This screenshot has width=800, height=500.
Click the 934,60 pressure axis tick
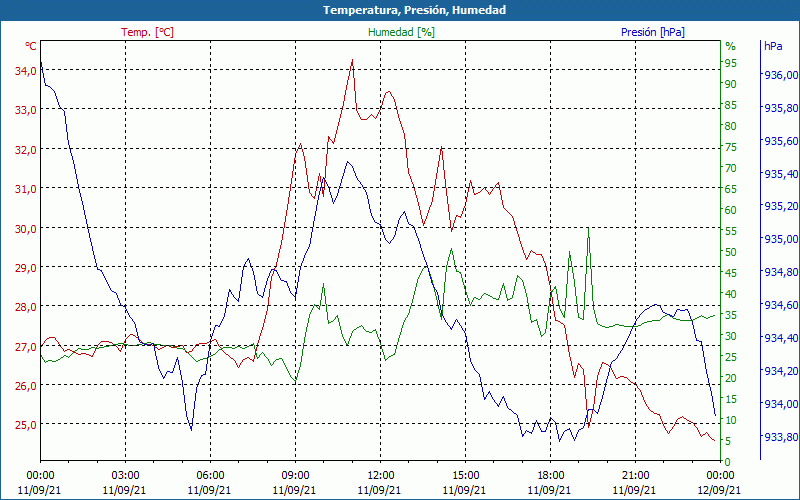pos(780,305)
